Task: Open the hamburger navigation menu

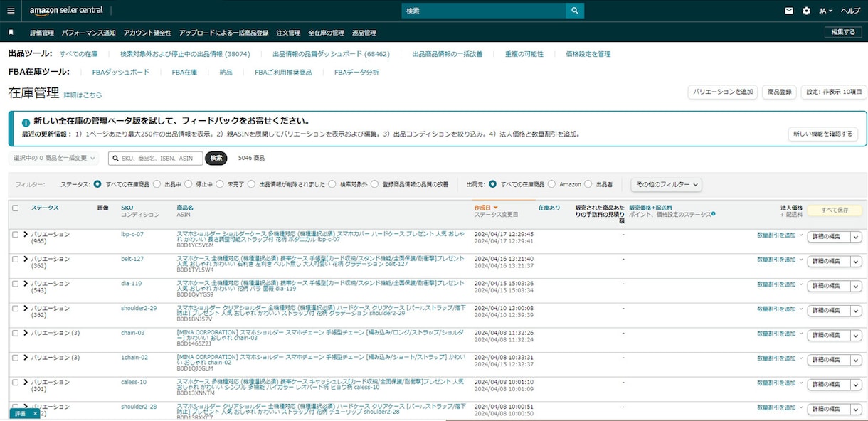Action: tap(11, 11)
